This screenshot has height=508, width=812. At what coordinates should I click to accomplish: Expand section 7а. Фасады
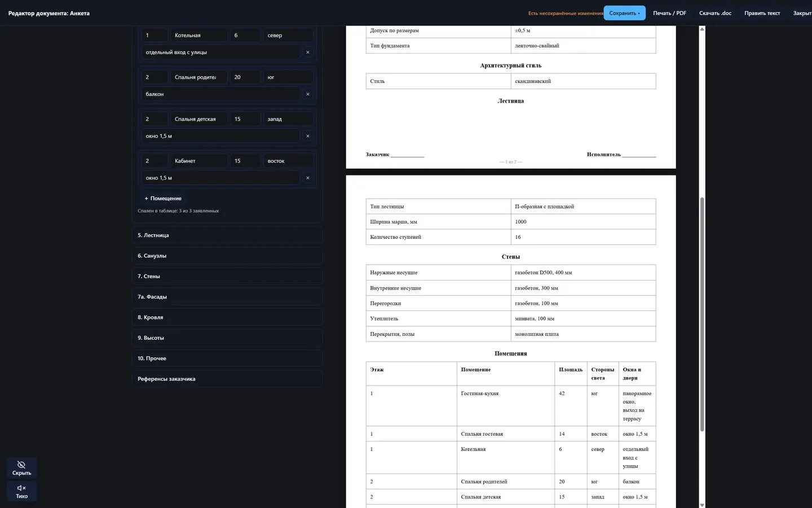227,297
